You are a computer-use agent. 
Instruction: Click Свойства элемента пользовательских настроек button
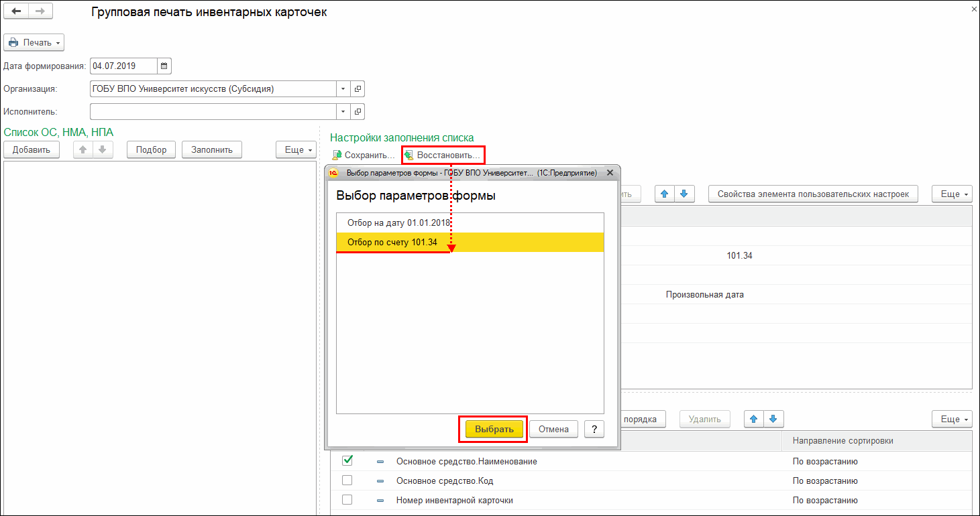(813, 194)
